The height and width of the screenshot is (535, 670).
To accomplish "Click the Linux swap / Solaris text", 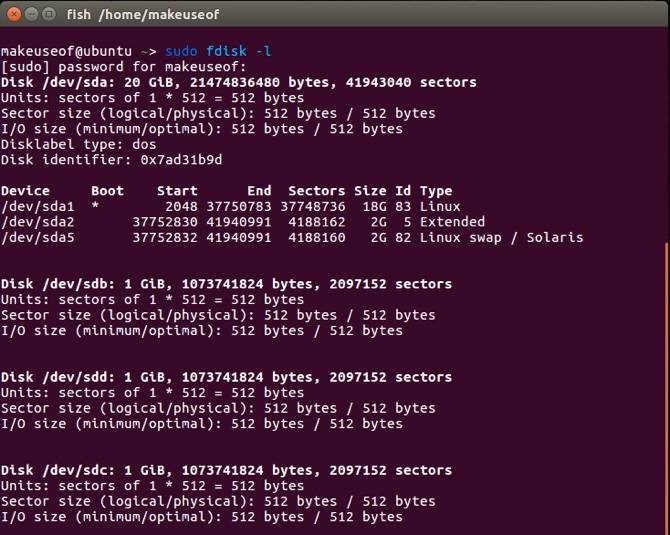I will (501, 237).
